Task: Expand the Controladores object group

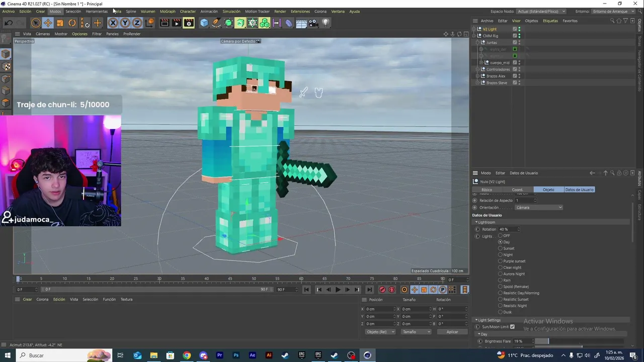Action: [x=477, y=69]
